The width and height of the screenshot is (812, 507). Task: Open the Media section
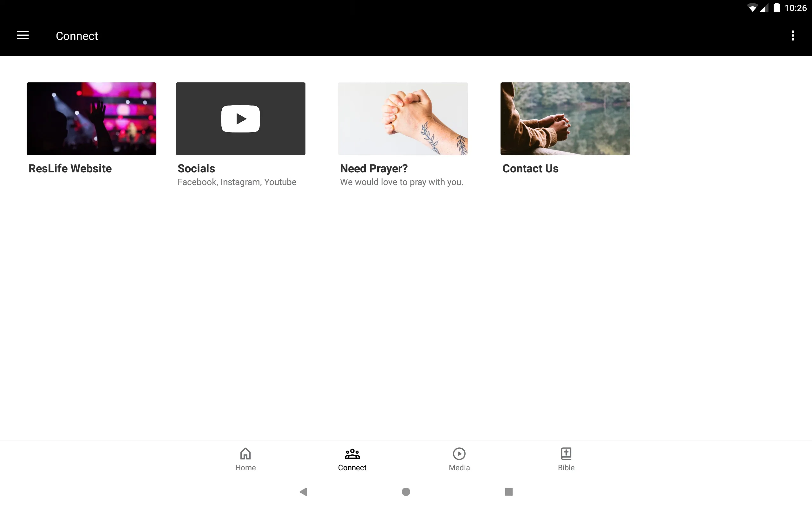[x=459, y=459]
